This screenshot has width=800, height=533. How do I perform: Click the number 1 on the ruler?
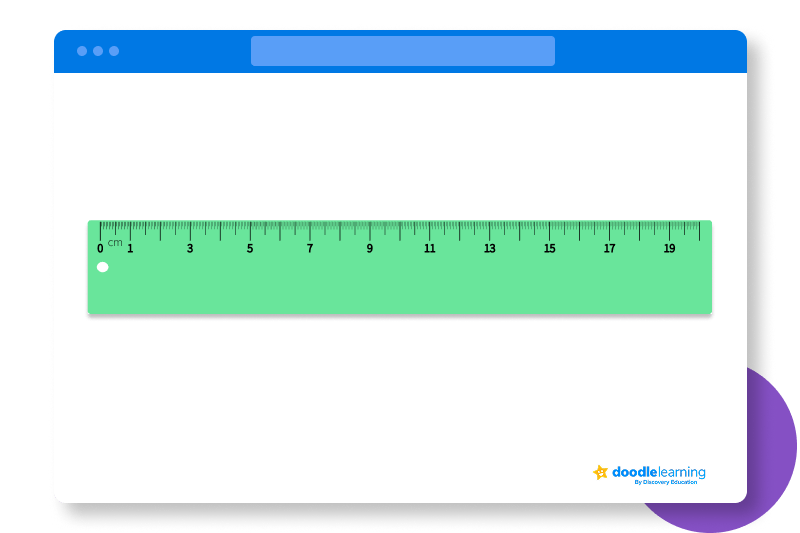coord(130,248)
